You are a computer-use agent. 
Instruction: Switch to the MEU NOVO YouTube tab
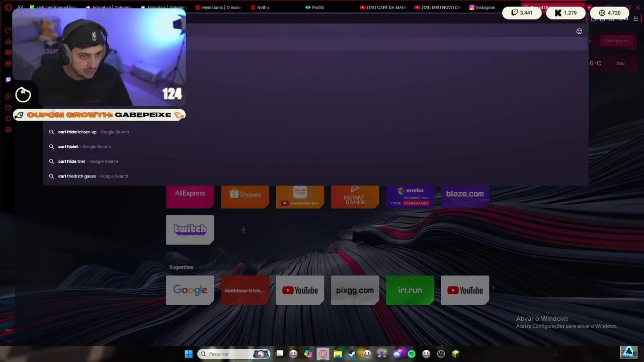438,8
